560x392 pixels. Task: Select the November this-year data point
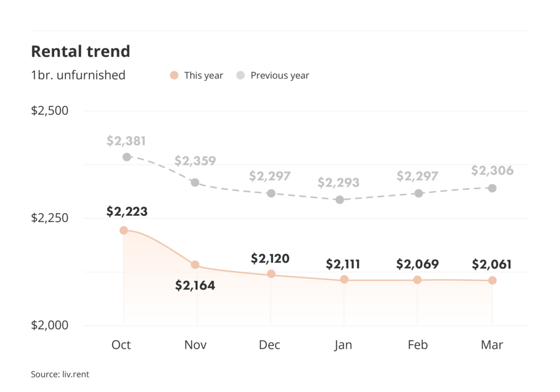pyautogui.click(x=195, y=265)
